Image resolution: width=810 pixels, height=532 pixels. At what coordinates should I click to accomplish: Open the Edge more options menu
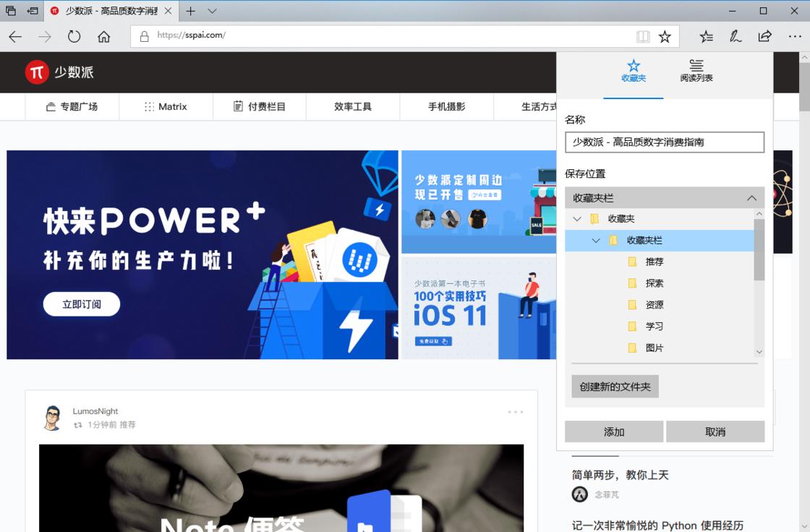pyautogui.click(x=795, y=37)
